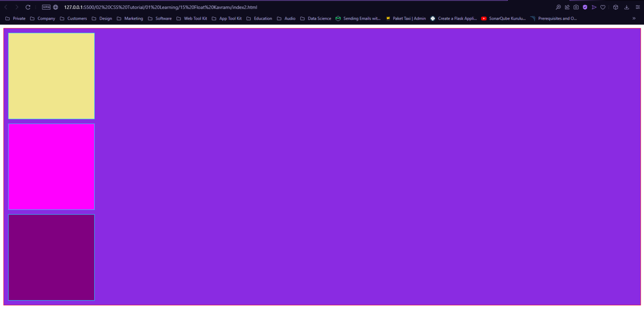
Task: Open the downloads icon
Action: click(627, 7)
